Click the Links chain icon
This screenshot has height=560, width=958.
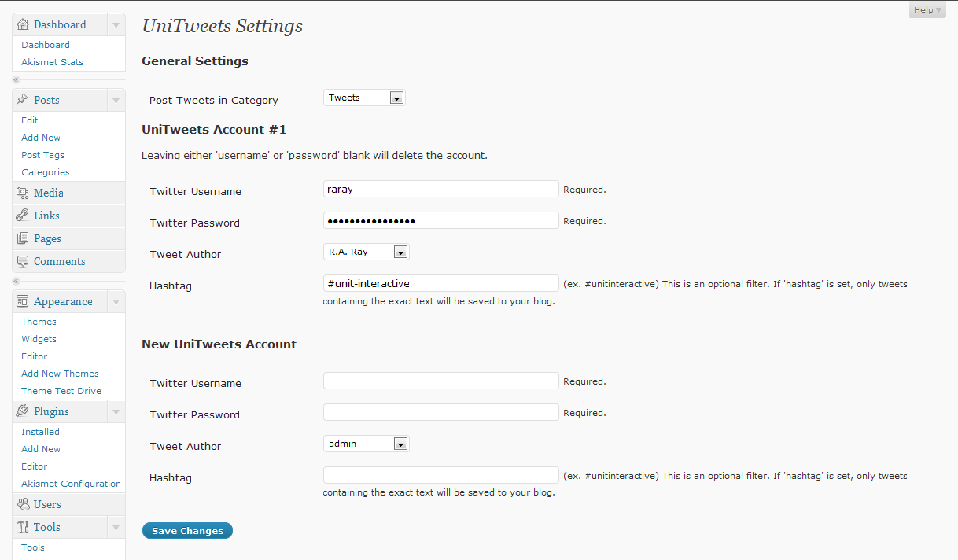23,216
